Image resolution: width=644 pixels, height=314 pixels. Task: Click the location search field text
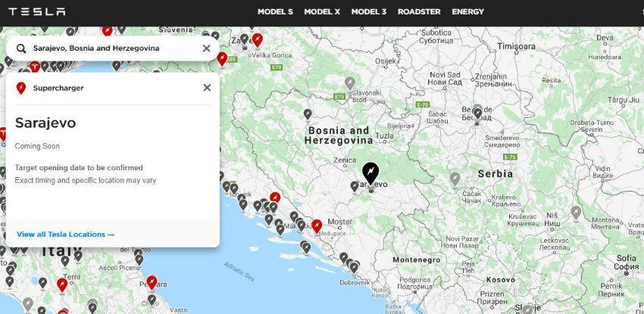point(96,48)
